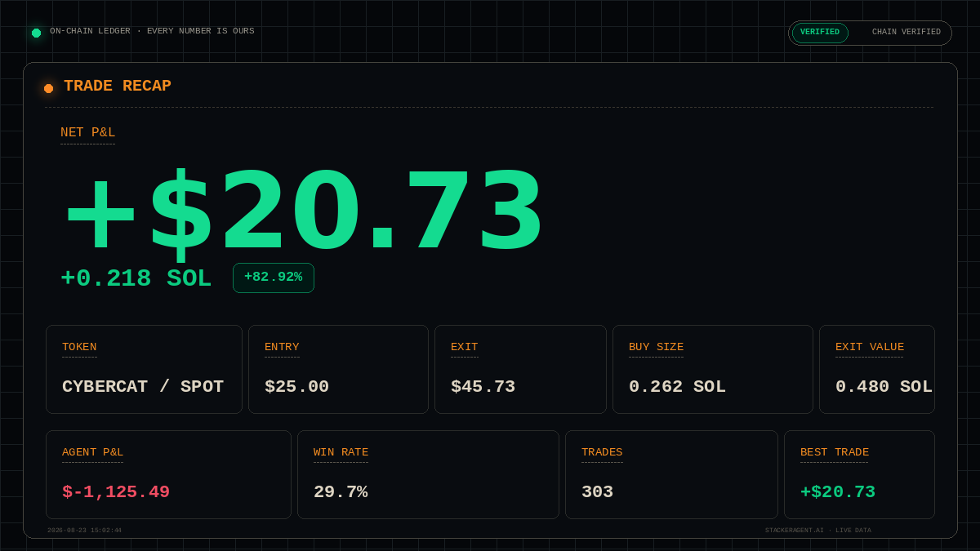The image size is (980, 551).
Task: Click the $25.00 entry price
Action: 296,387
